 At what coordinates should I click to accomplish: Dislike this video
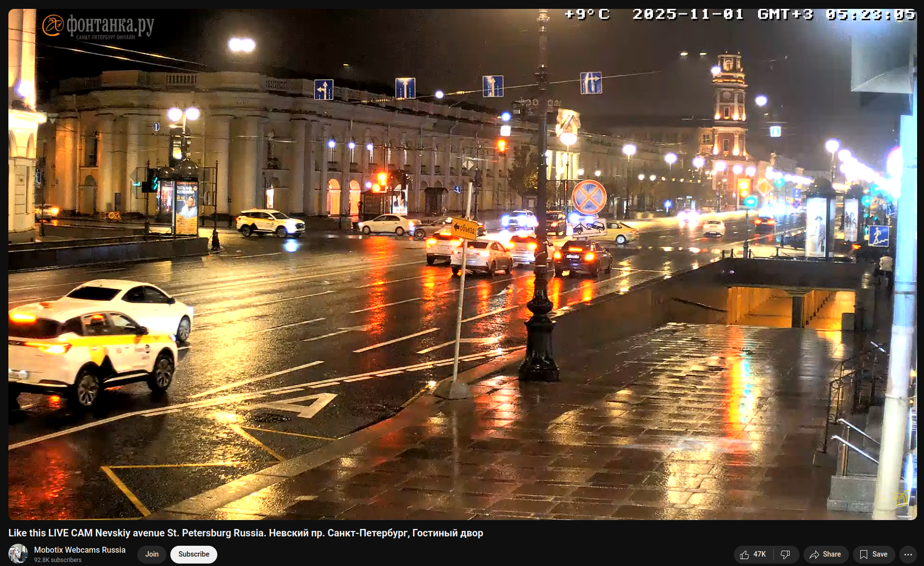[786, 555]
